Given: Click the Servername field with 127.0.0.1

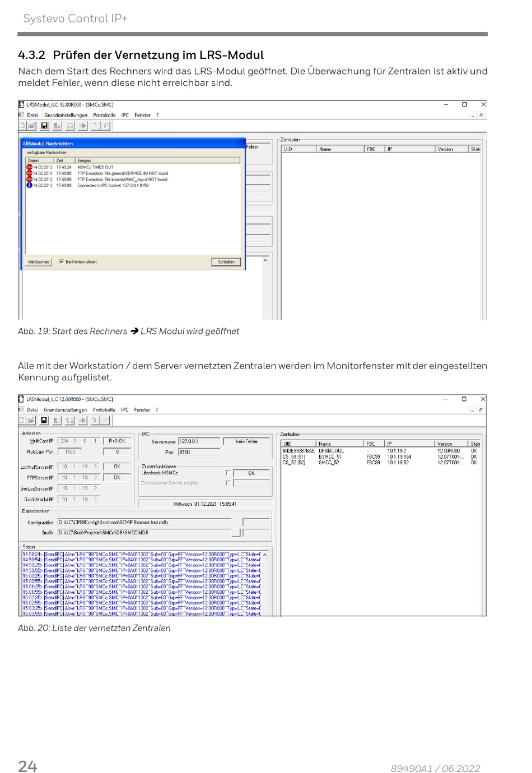Looking at the screenshot, I should click(x=199, y=441).
